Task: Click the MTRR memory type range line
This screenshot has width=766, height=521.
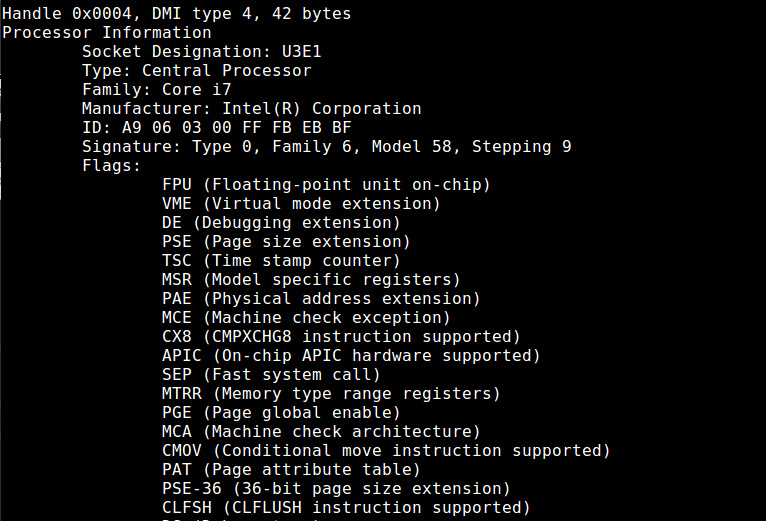Action: pos(331,394)
